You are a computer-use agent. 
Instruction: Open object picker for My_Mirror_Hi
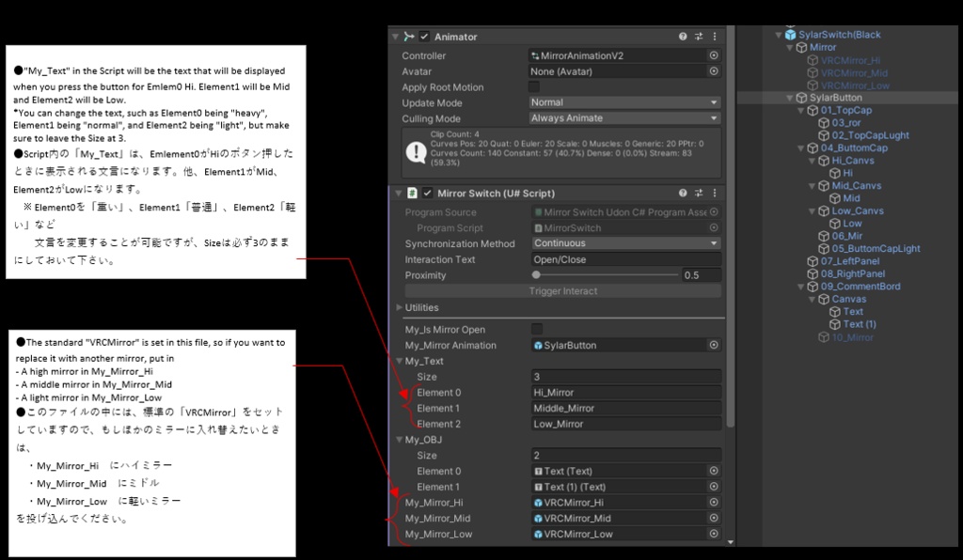pyautogui.click(x=714, y=503)
